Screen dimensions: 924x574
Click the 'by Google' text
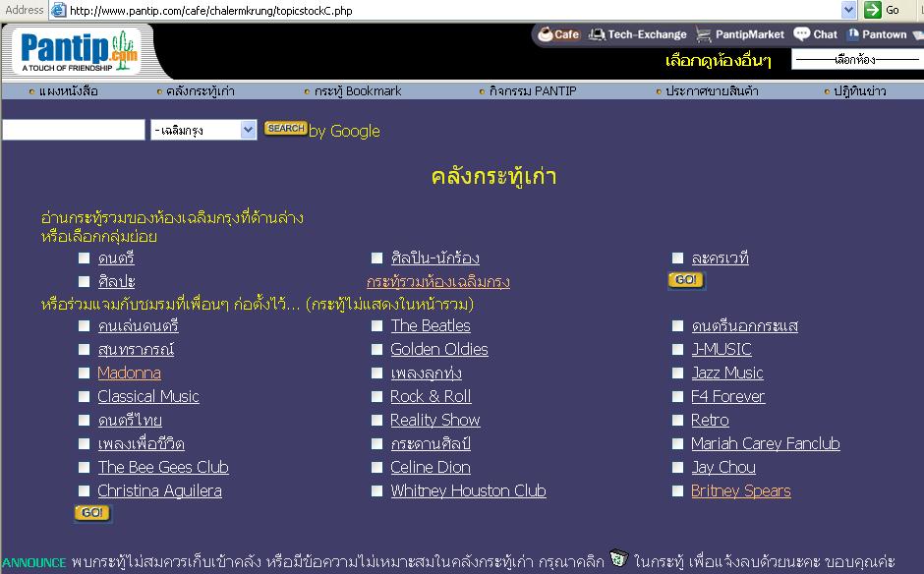click(x=345, y=131)
